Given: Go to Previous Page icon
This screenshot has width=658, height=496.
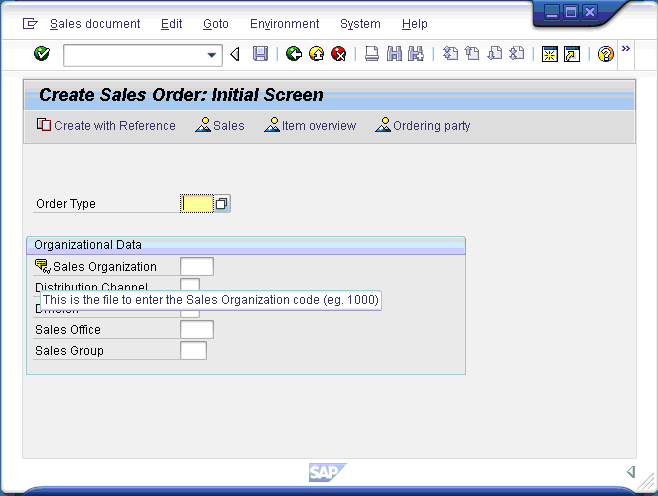Looking at the screenshot, I should point(473,54).
